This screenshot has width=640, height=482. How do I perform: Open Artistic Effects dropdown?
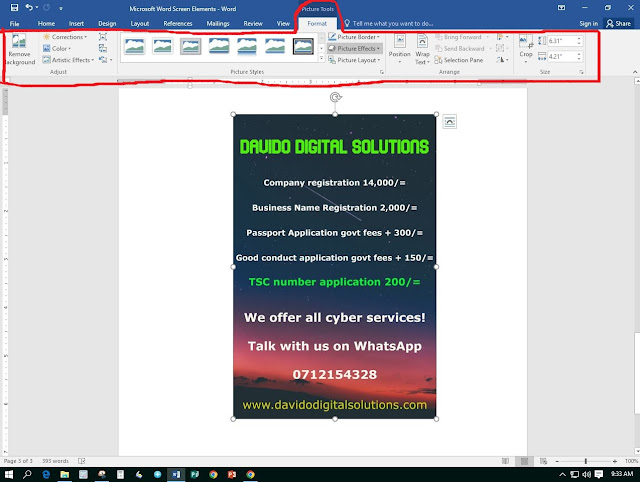(x=68, y=60)
